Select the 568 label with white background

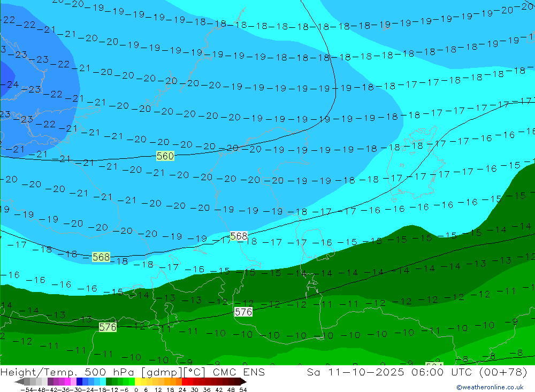pos(239,236)
